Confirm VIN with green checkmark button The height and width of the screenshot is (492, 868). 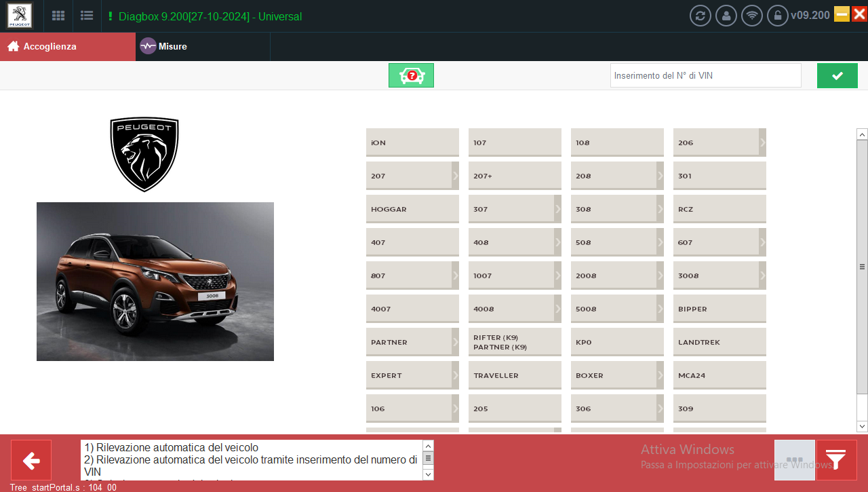coord(837,75)
